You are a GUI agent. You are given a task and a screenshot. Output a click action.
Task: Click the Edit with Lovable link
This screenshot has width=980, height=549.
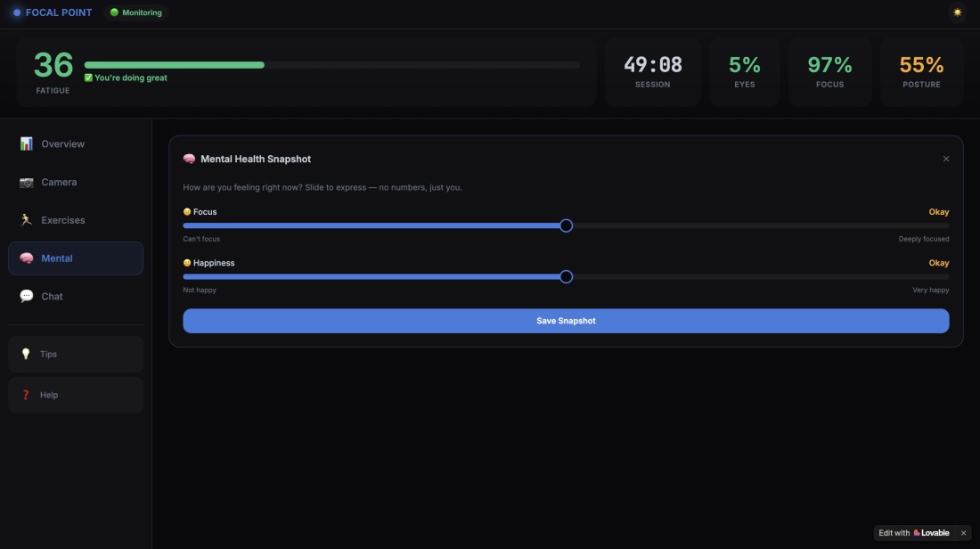point(914,533)
